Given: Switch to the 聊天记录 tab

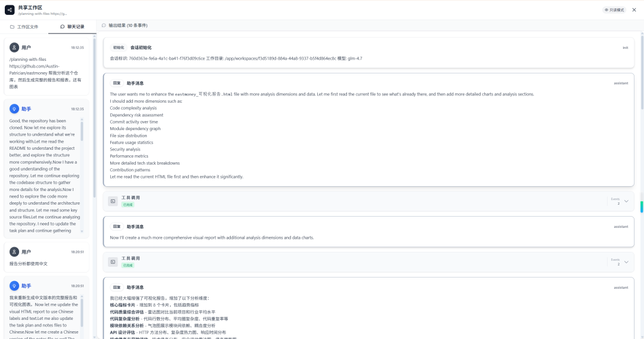Looking at the screenshot, I should tap(72, 27).
